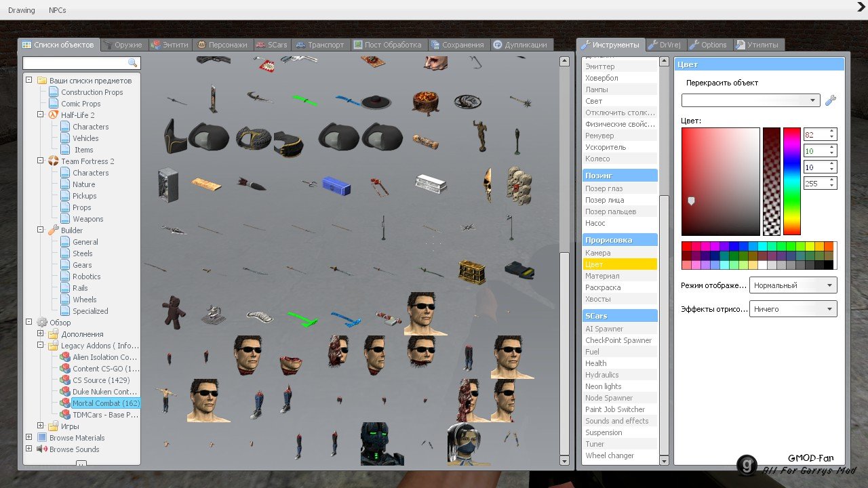Collapse the Team Fortress 2 tree node
This screenshot has height=488, width=868.
41,161
